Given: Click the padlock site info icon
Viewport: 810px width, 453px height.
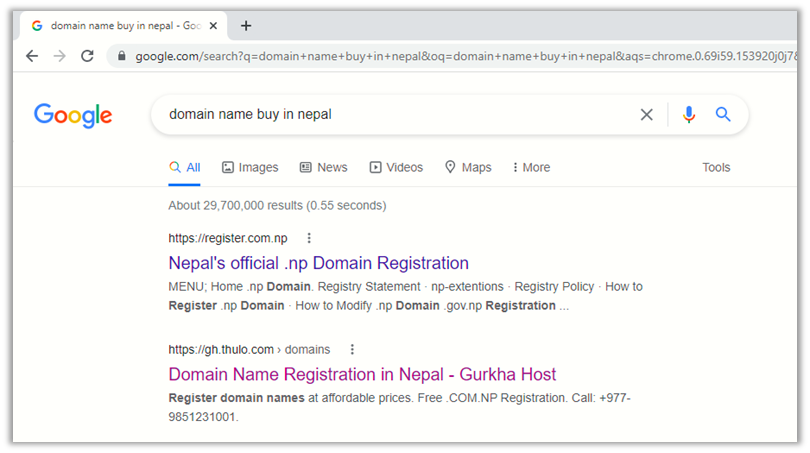Looking at the screenshot, I should click(122, 56).
